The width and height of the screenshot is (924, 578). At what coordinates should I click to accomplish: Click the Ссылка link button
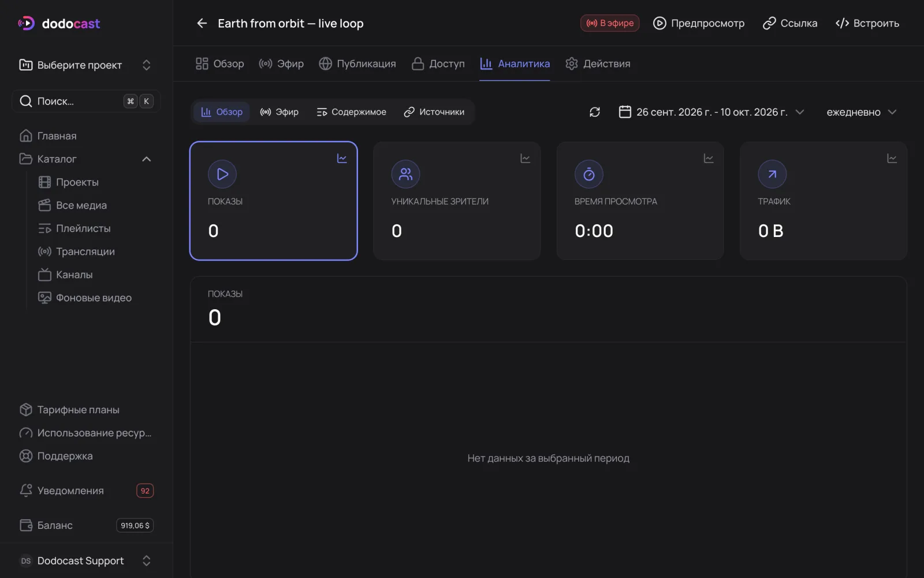(x=790, y=23)
